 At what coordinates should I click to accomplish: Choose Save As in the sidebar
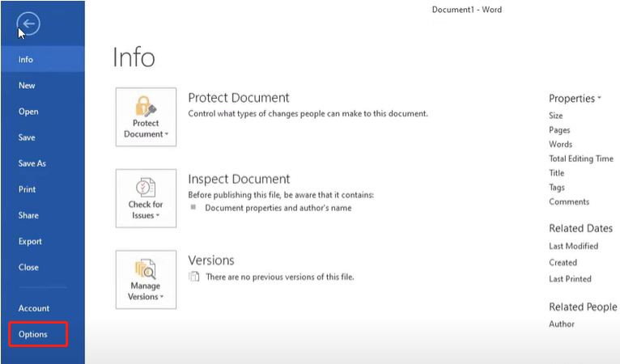point(43,163)
